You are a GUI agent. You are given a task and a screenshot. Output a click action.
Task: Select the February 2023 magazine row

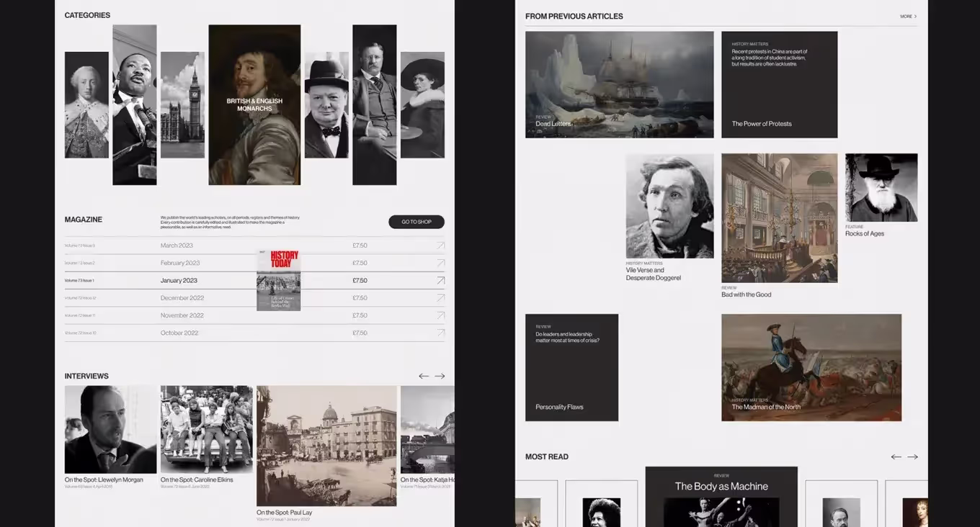pos(180,263)
